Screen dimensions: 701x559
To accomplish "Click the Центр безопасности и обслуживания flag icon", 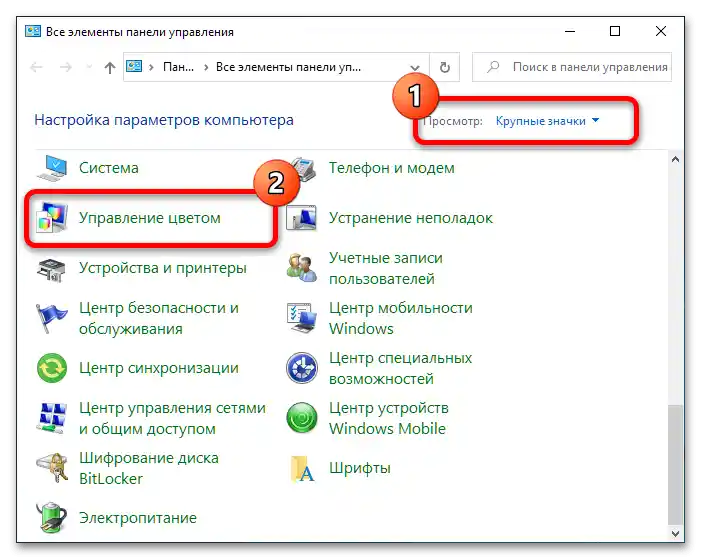I will pyautogui.click(x=51, y=318).
